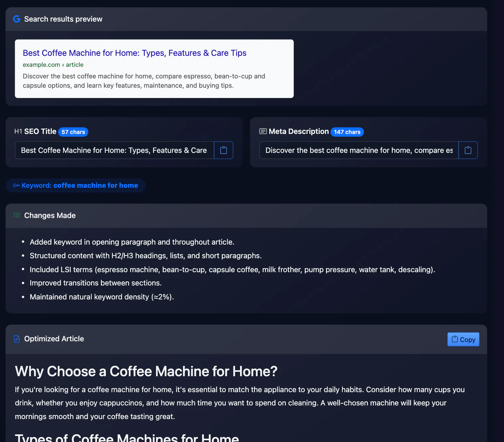Click bullet 'Included LSI terms'
This screenshot has width=504, height=442.
tap(232, 270)
